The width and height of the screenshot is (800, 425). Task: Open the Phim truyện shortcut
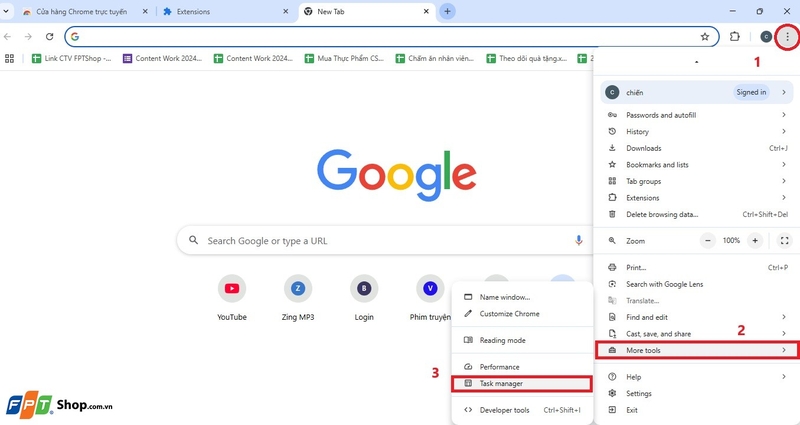(430, 298)
